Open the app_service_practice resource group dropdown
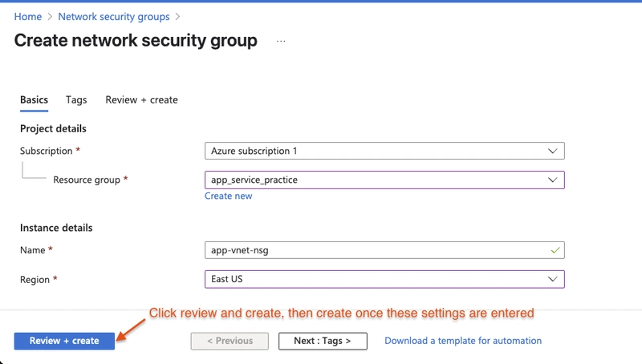The width and height of the screenshot is (642, 364). pyautogui.click(x=384, y=180)
